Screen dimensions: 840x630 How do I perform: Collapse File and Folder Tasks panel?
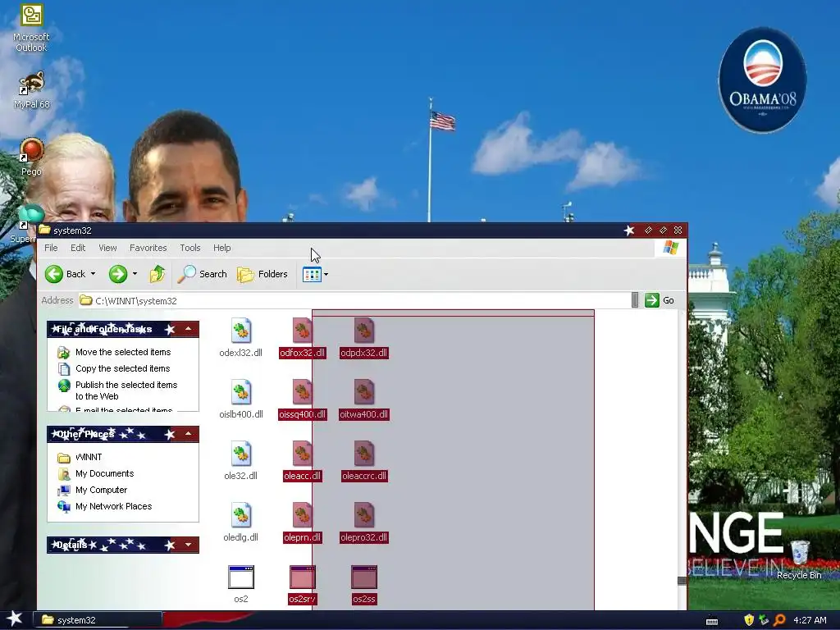pos(188,328)
